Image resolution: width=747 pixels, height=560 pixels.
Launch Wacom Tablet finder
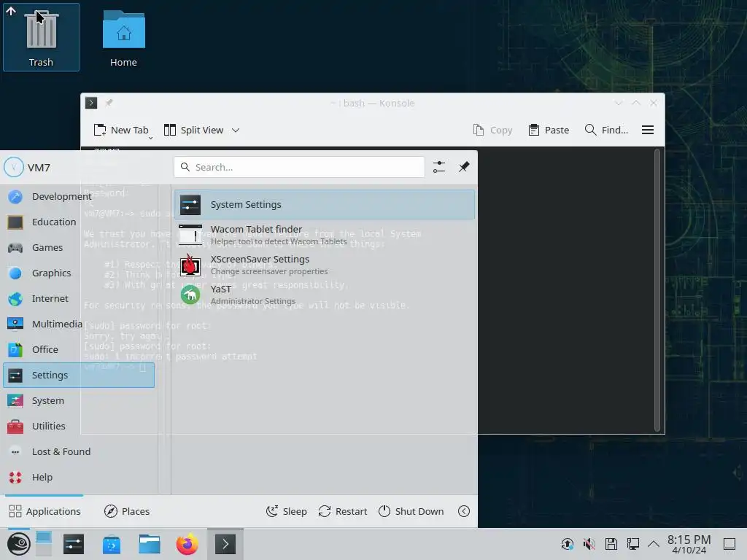(325, 235)
